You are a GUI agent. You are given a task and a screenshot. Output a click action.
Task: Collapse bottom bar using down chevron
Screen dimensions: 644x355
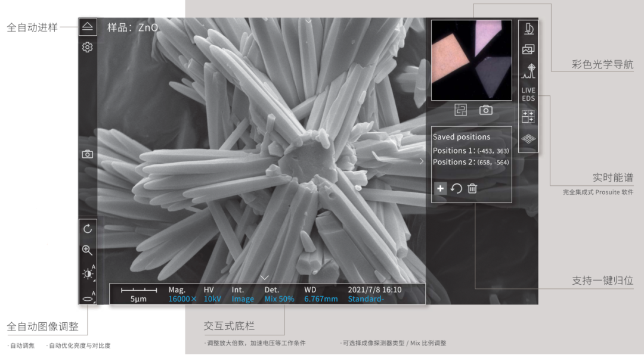(265, 278)
